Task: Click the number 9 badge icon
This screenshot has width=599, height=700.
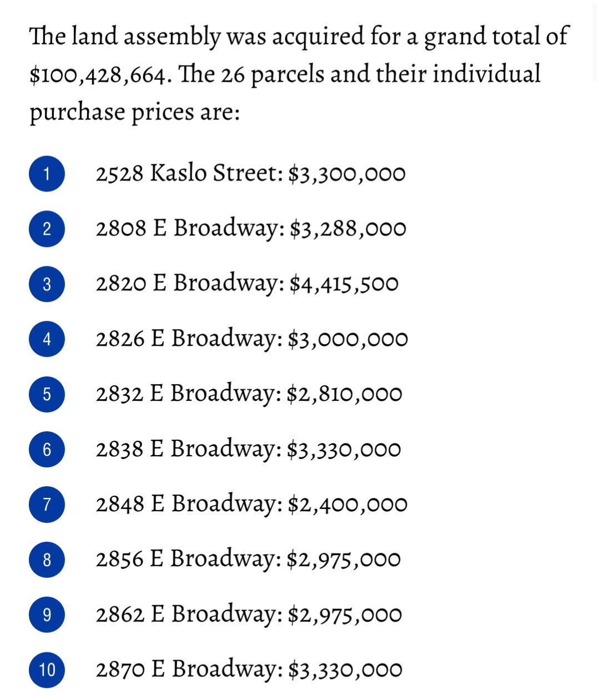Action: click(x=47, y=615)
